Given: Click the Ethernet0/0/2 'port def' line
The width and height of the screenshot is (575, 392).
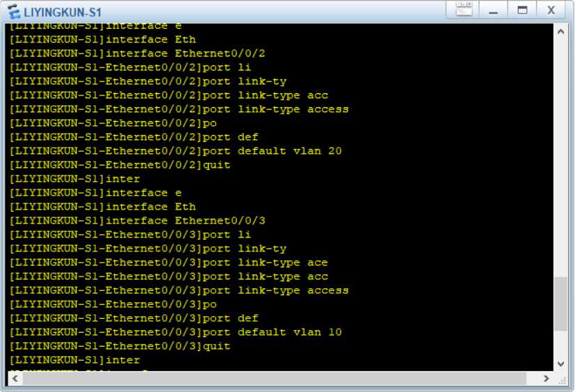Looking at the screenshot, I should click(134, 137).
